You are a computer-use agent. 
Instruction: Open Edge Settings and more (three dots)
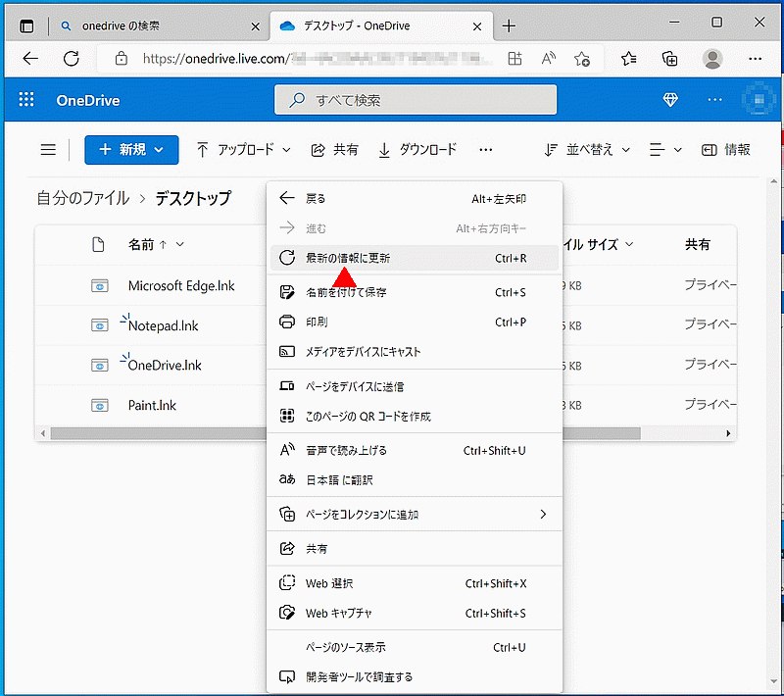tap(755, 59)
